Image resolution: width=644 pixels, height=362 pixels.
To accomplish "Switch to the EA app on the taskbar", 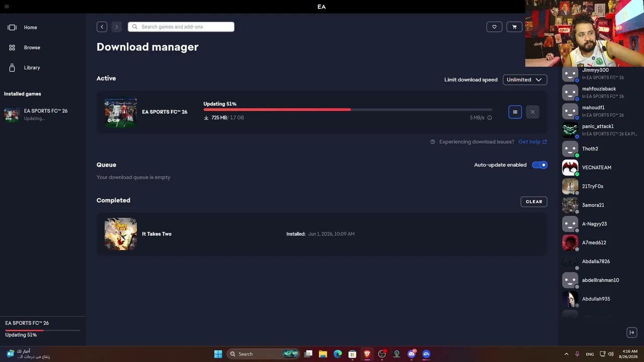I will click(426, 354).
